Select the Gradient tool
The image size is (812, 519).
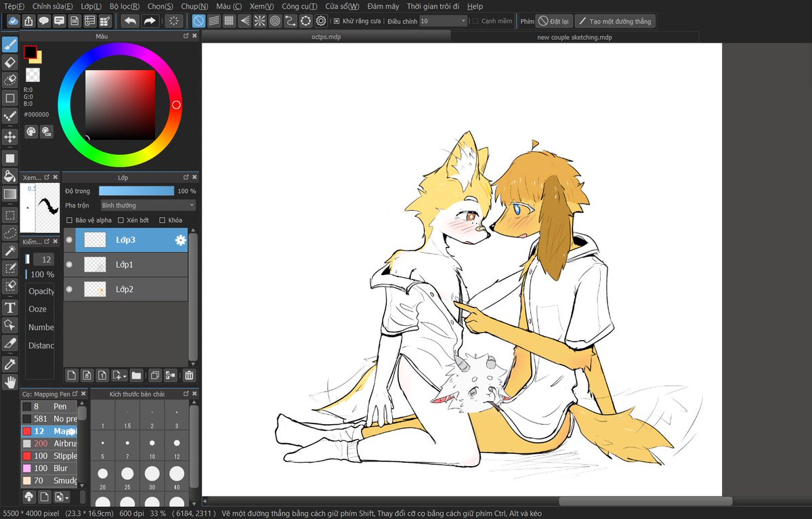10,194
